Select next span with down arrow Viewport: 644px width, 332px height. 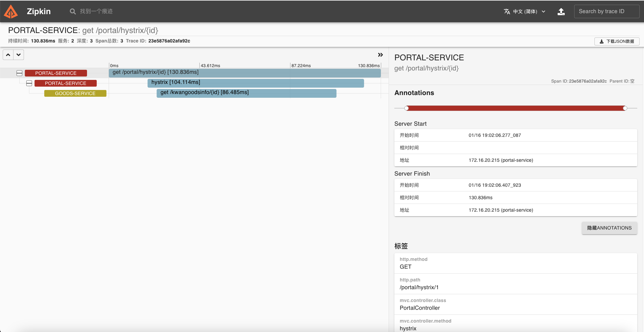pos(19,55)
